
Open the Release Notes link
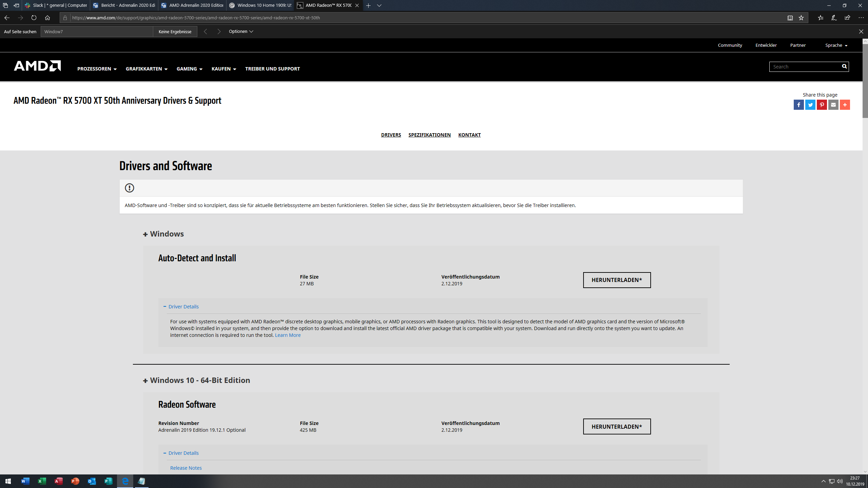186,468
